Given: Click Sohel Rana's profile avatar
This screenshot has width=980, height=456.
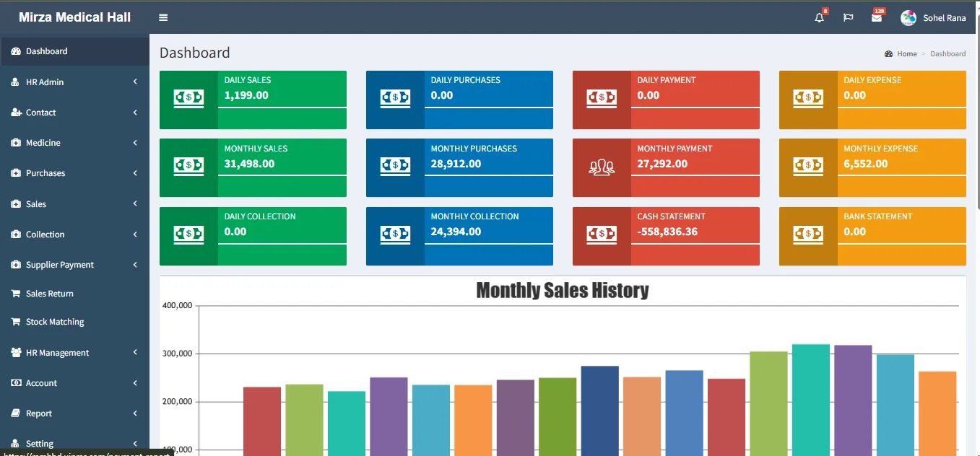Looking at the screenshot, I should coord(909,18).
